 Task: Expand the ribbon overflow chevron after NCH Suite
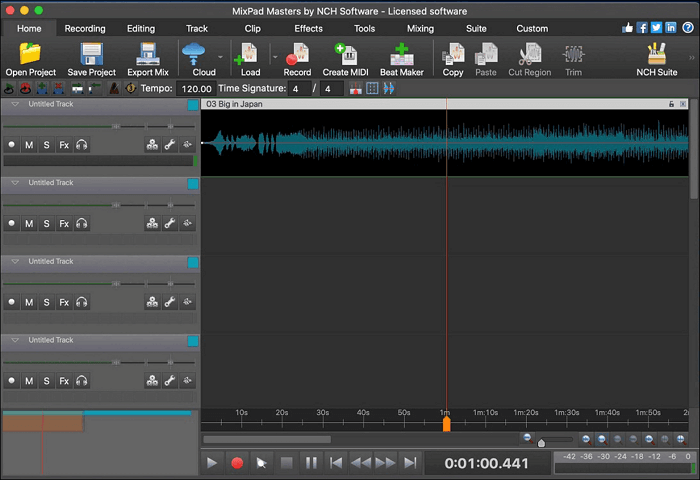pos(692,58)
